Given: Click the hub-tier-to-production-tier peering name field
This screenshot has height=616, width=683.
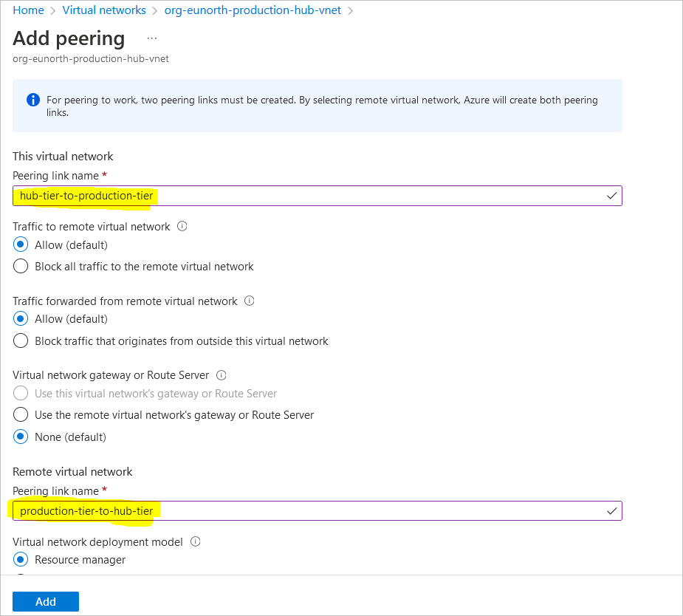Looking at the screenshot, I should pyautogui.click(x=317, y=196).
